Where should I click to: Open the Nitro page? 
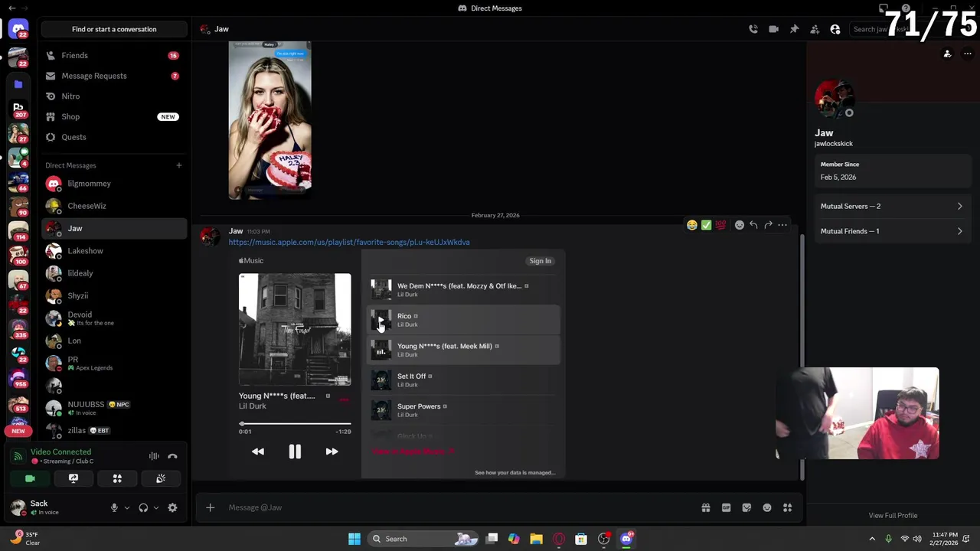(114, 96)
